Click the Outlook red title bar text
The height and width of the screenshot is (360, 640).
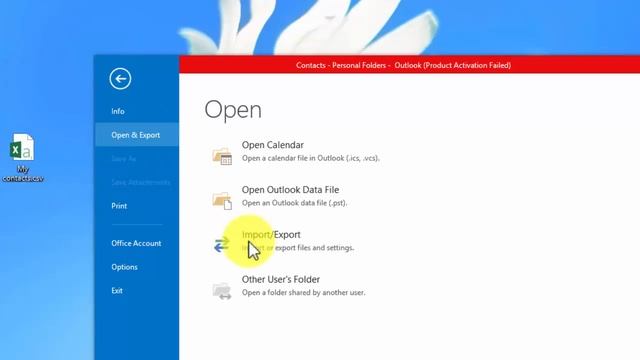click(x=403, y=65)
